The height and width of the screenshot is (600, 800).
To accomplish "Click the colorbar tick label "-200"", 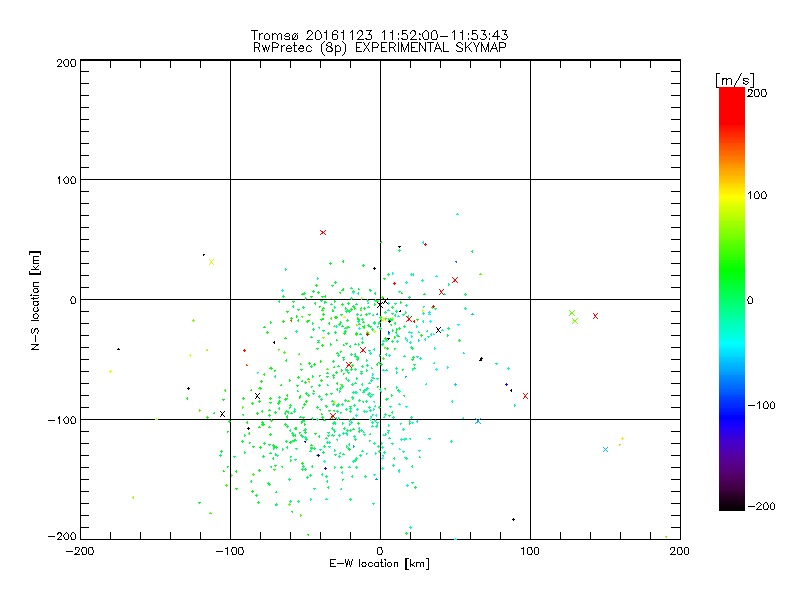I will pos(761,506).
